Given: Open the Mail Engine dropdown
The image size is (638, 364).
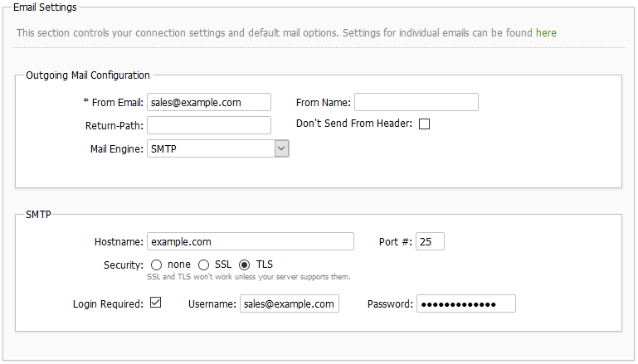Looking at the screenshot, I should (x=218, y=148).
